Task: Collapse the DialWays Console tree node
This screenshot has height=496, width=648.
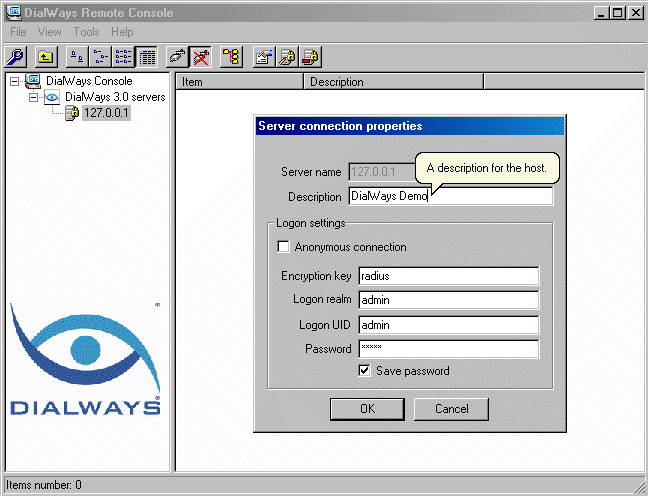Action: 14,81
